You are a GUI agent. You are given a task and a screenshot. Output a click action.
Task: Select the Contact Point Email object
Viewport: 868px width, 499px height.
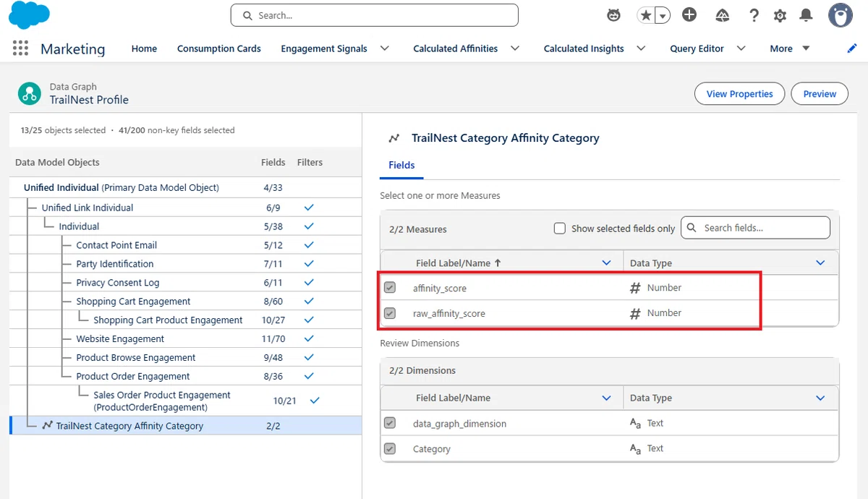[x=116, y=245]
